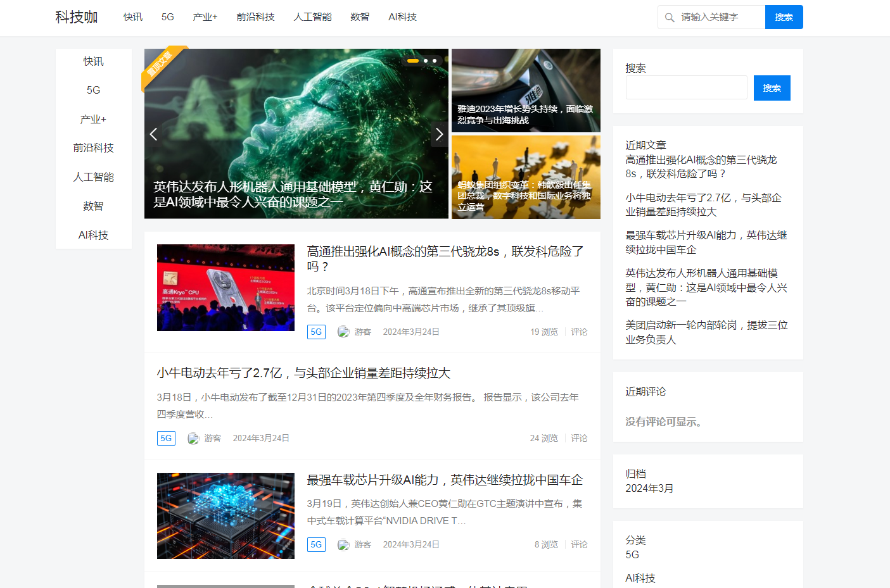This screenshot has width=890, height=588.
Task: Open 快讯 in the top navigation
Action: (133, 17)
